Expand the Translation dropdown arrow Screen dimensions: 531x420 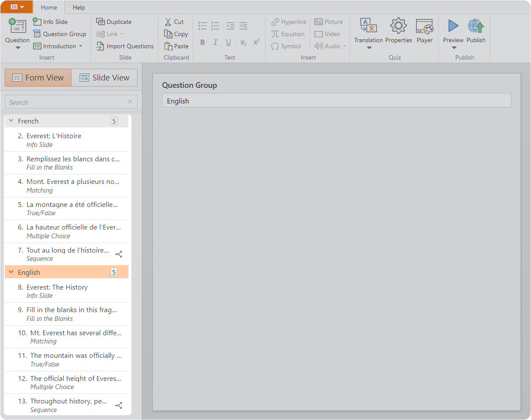pyautogui.click(x=369, y=48)
